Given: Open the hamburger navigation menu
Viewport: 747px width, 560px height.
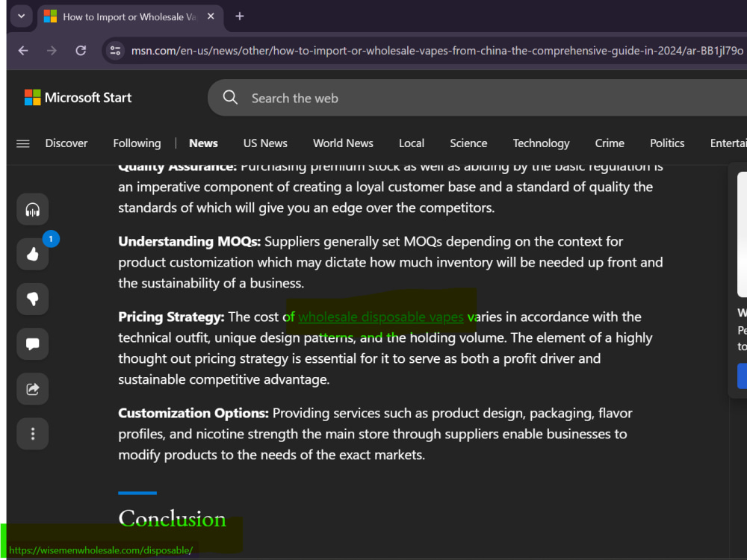Looking at the screenshot, I should tap(23, 143).
